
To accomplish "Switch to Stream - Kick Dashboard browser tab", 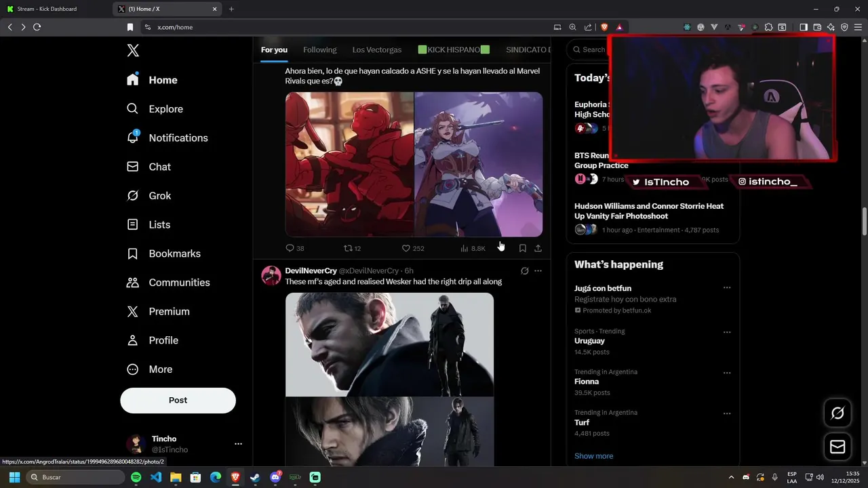I will [x=56, y=9].
